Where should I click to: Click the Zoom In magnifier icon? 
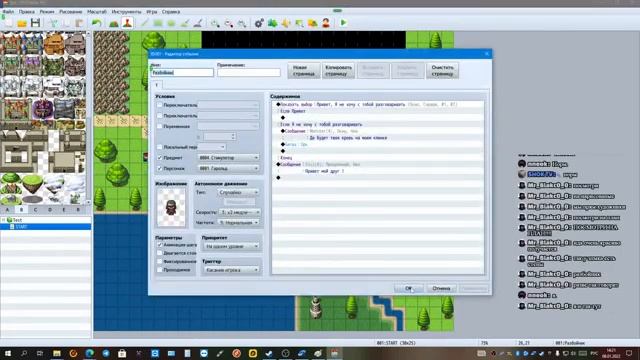pyautogui.click(x=215, y=23)
